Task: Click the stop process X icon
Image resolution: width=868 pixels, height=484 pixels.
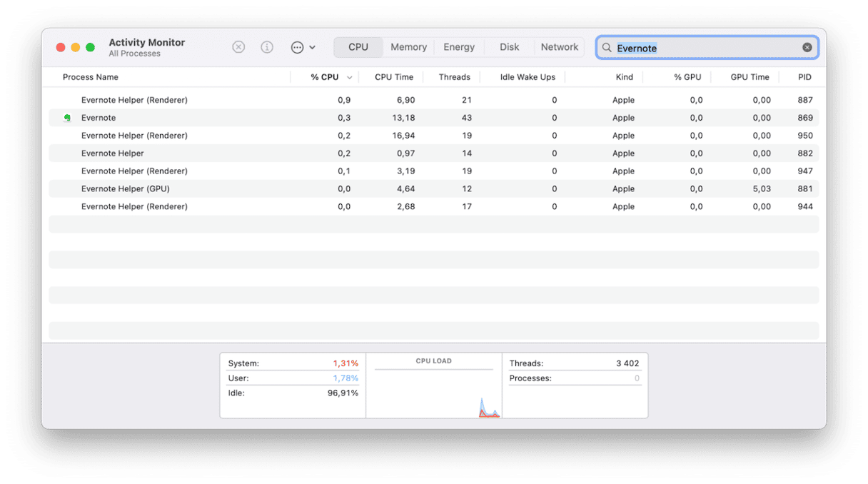Action: pyautogui.click(x=238, y=47)
